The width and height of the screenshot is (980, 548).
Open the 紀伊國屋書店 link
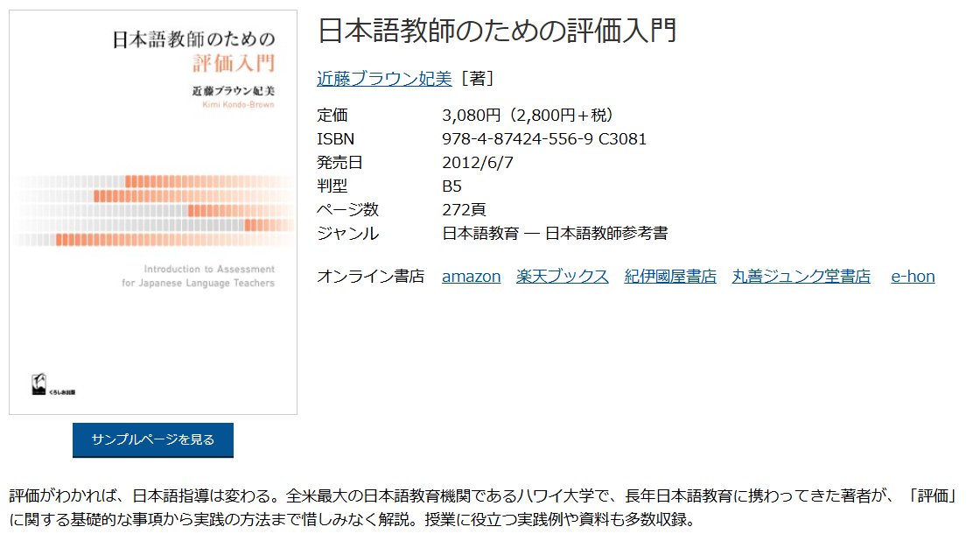click(670, 276)
